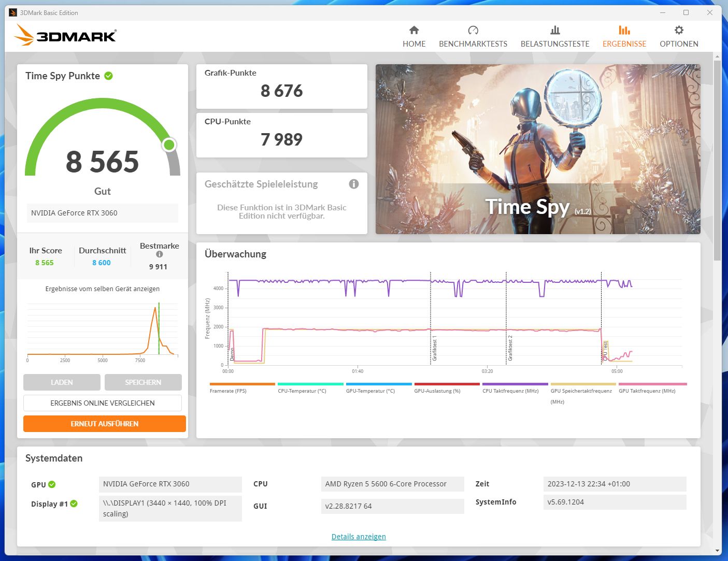Click the SystemInfo version v5.69.1204
The height and width of the screenshot is (561, 728).
[615, 502]
